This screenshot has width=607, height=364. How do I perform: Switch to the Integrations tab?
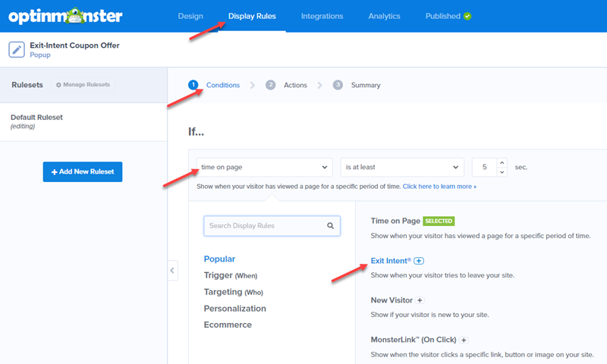tap(322, 16)
